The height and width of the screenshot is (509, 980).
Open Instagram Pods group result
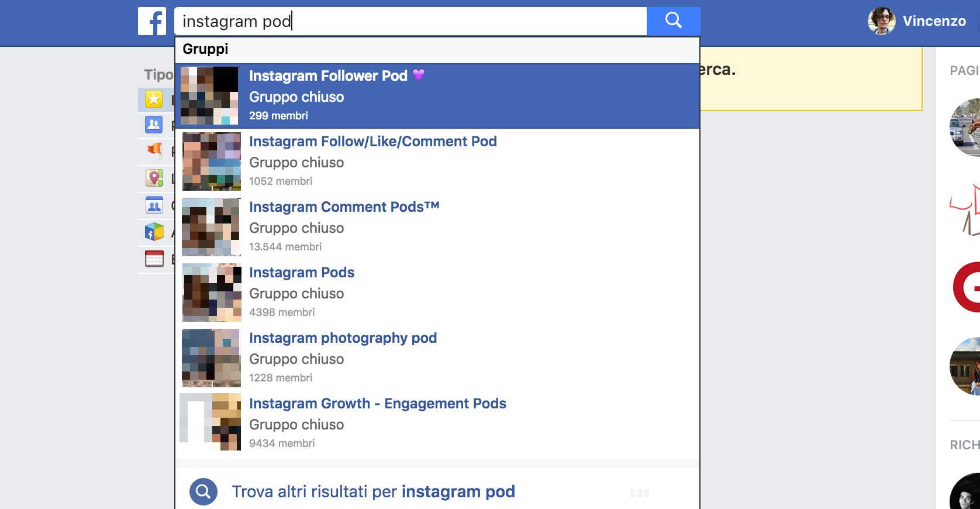[x=437, y=293]
